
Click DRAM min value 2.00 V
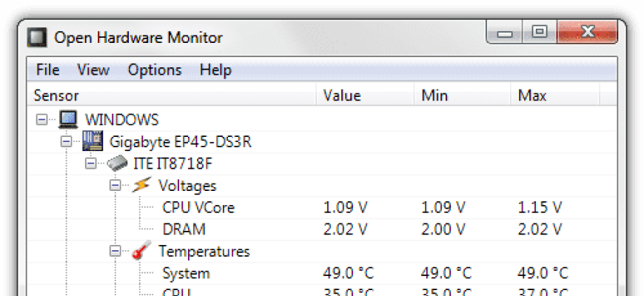click(x=443, y=229)
